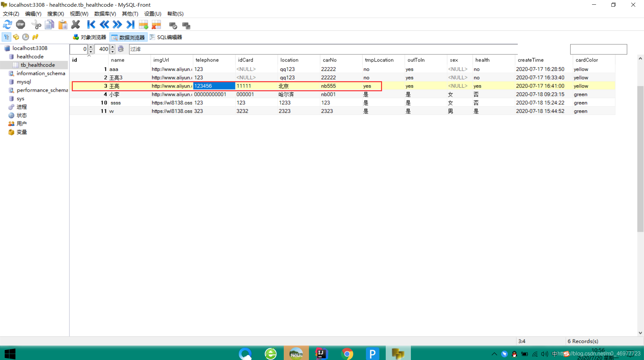Sort by telephone column header
644x360 pixels.
(x=214, y=60)
